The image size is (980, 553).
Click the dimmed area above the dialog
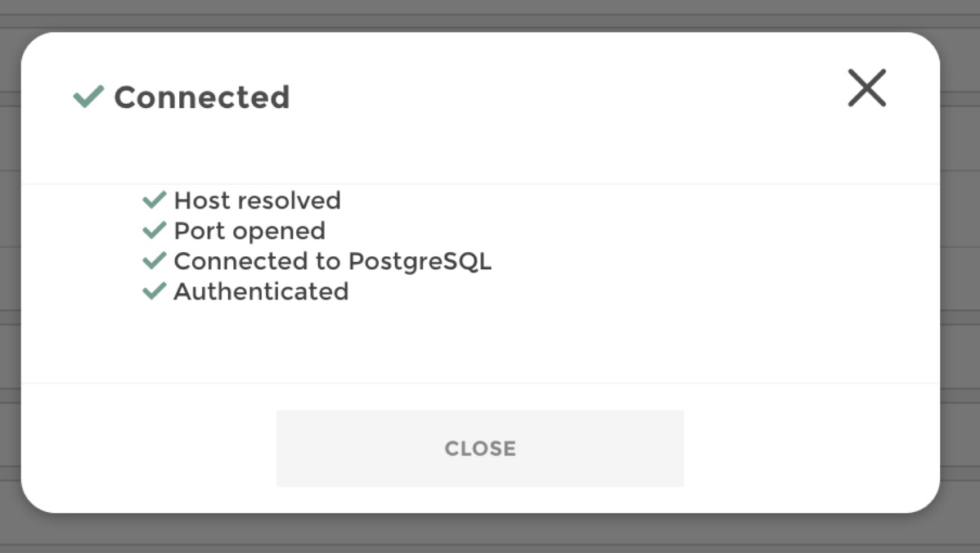tap(490, 12)
